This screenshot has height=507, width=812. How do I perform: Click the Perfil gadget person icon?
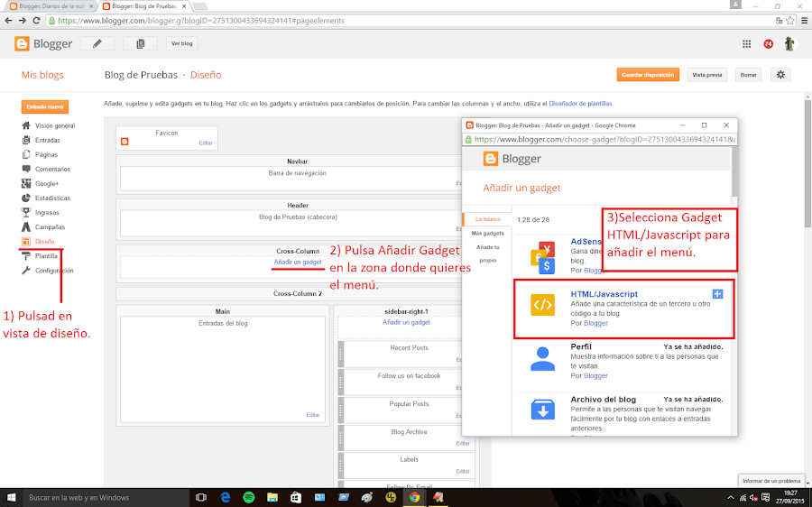click(542, 358)
